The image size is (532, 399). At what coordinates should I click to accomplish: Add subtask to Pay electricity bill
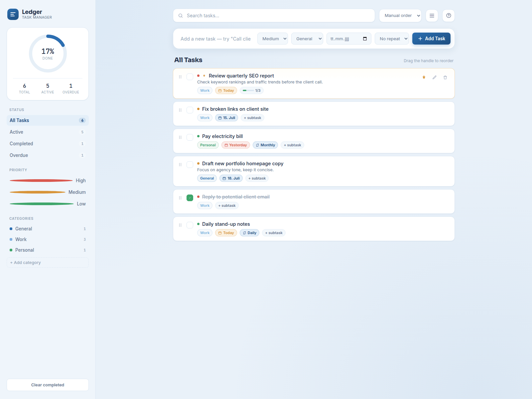pyautogui.click(x=292, y=145)
